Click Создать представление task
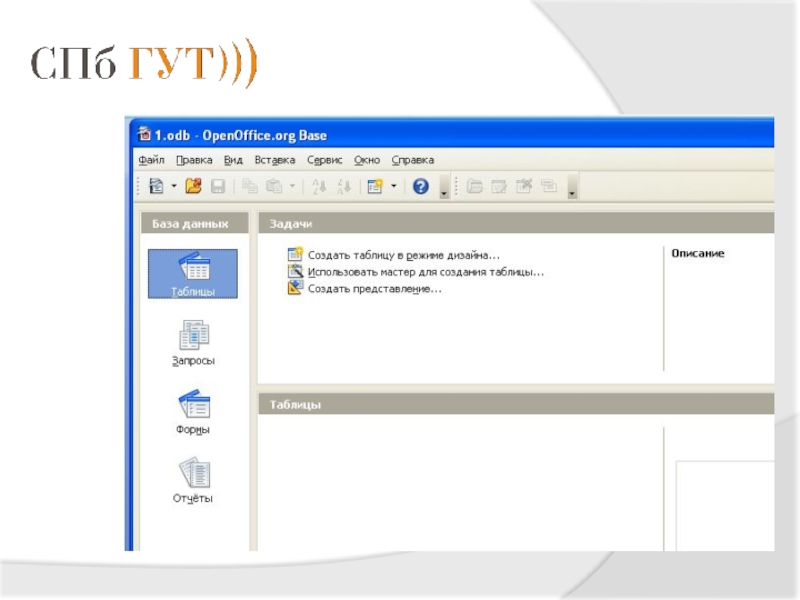Image resolution: width=800 pixels, height=600 pixels. [374, 289]
